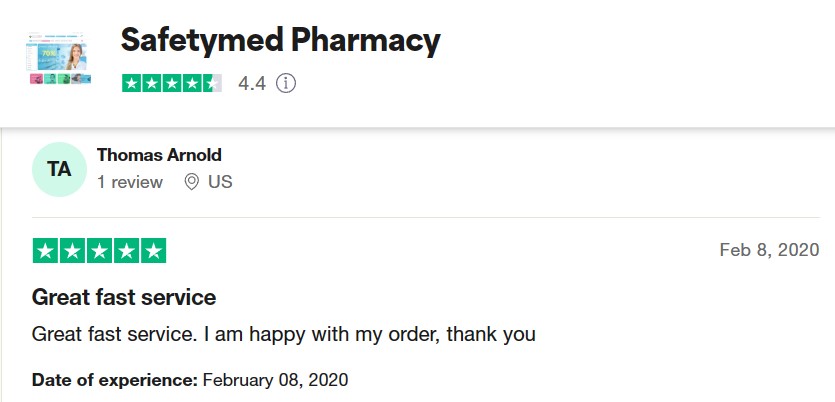Open the Safetymed Pharmacy logo thumbnail

(x=60, y=58)
